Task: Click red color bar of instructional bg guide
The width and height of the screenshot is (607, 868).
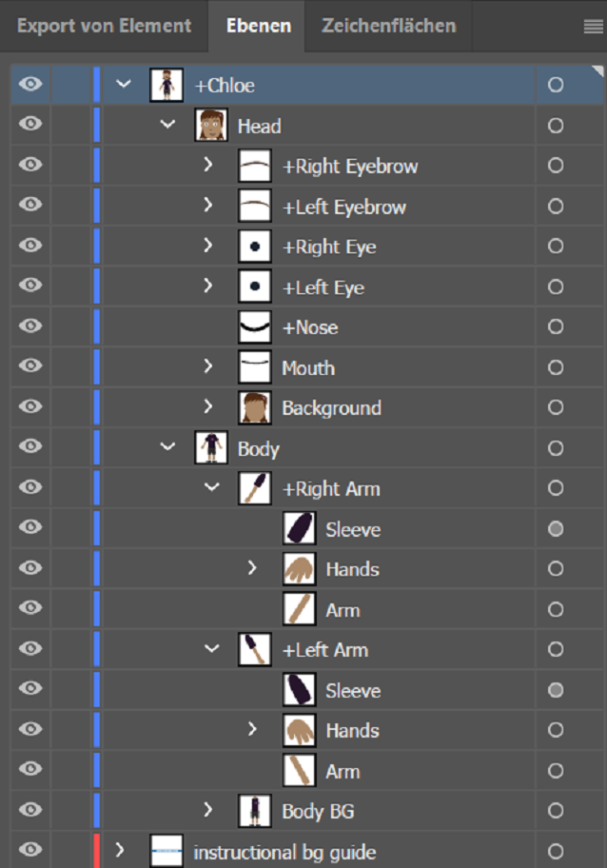Action: [97, 851]
